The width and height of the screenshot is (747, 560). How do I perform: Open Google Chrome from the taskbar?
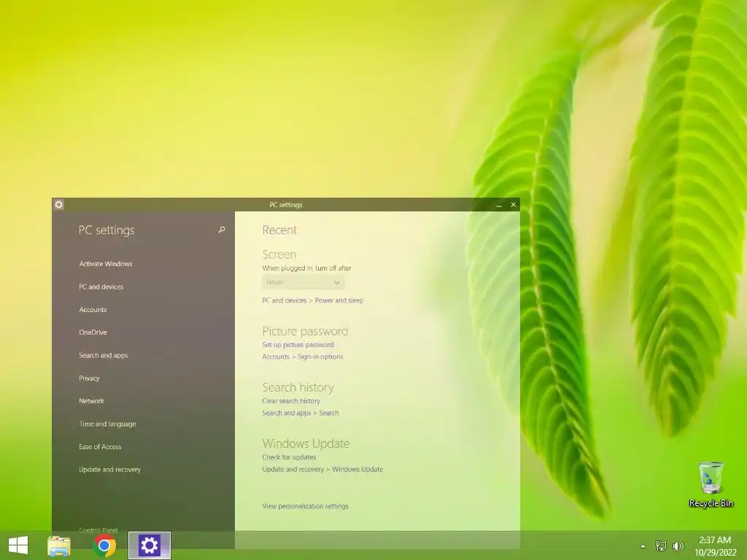(x=104, y=545)
